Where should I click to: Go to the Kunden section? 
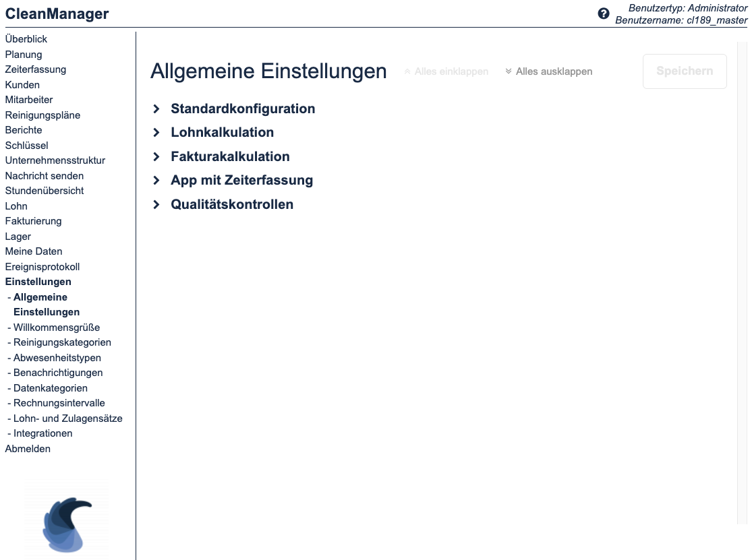22,85
